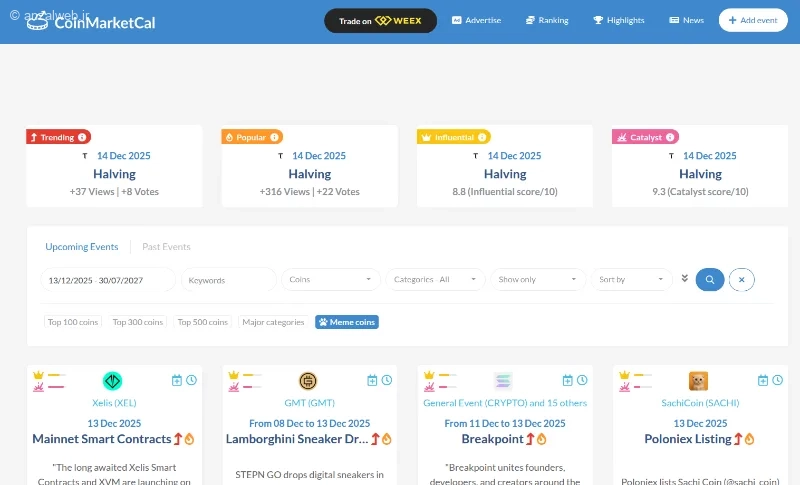Click the clock icon on Breakpoint card
Viewport: 800px width, 485px height.
582,380
